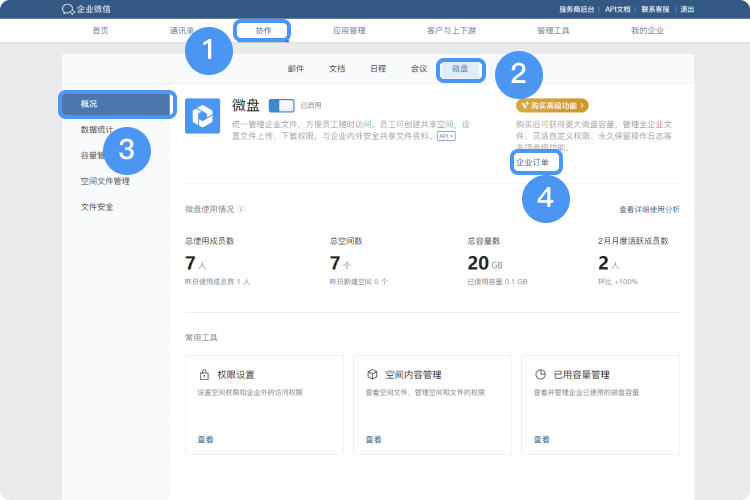Click the 总使用成员数 value 7

pos(190,263)
